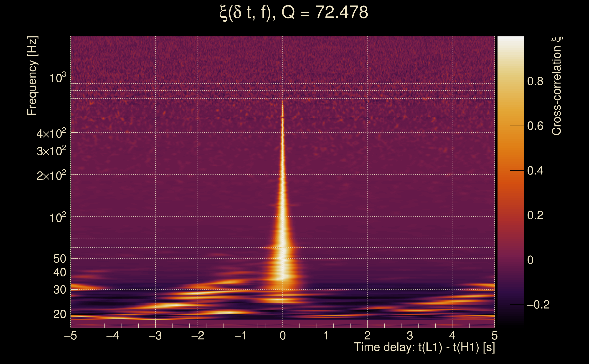This screenshot has width=589, height=364.
Task: Click the plot title showing Q = 72.478
Action: 294,13
